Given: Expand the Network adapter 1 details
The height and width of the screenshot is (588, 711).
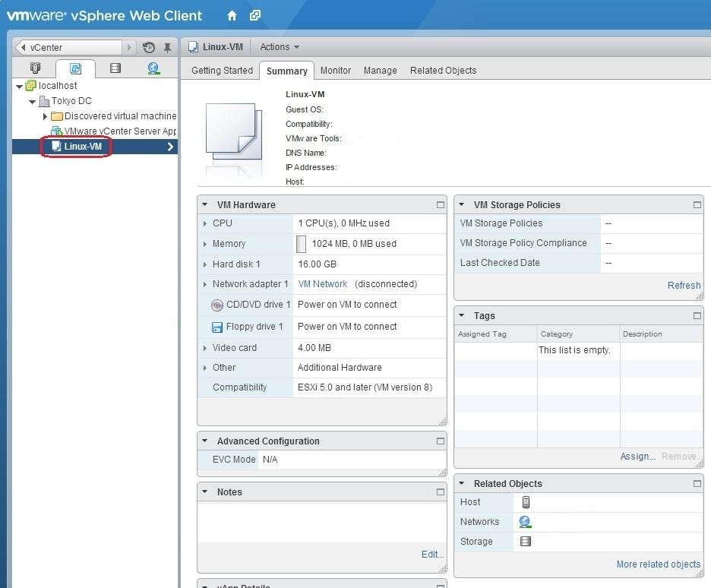Looking at the screenshot, I should click(205, 284).
